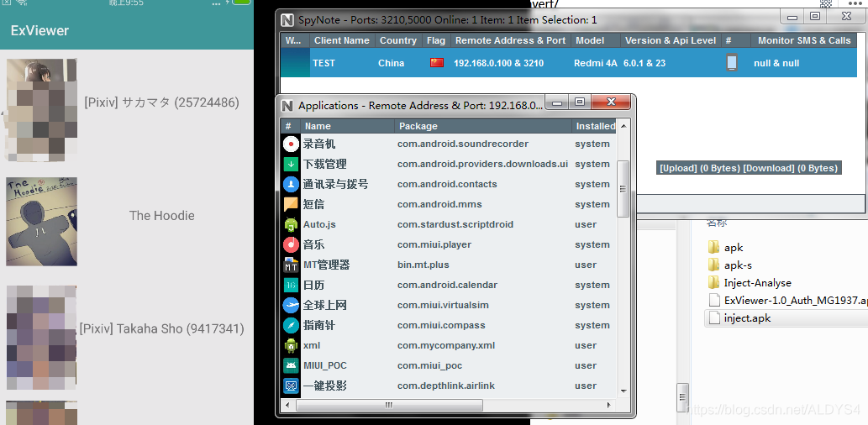Click the Redmi 4A model cell
The image size is (868, 425).
coord(595,63)
